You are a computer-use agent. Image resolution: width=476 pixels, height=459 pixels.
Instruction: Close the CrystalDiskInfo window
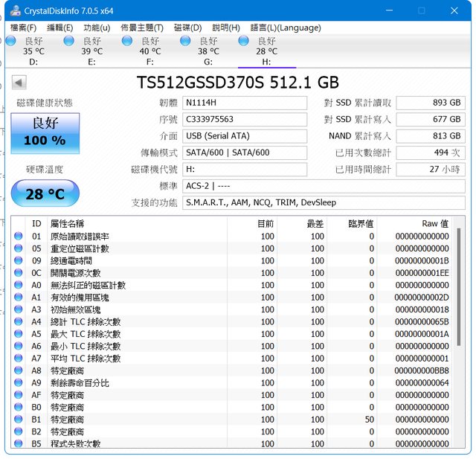click(x=454, y=11)
